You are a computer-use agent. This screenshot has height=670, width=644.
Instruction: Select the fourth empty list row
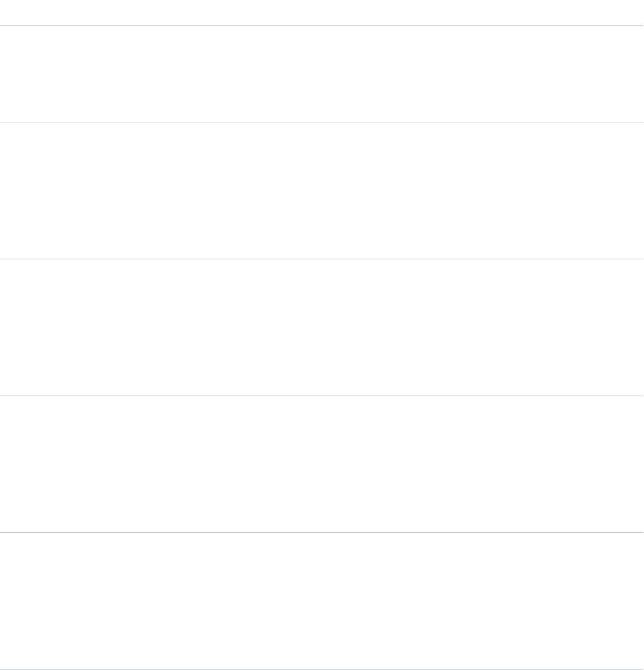(322, 464)
